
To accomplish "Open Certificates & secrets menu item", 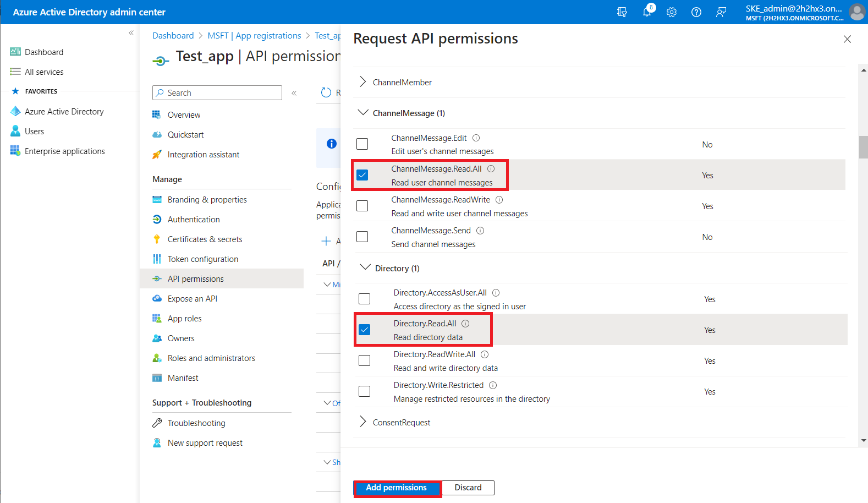I will 205,239.
